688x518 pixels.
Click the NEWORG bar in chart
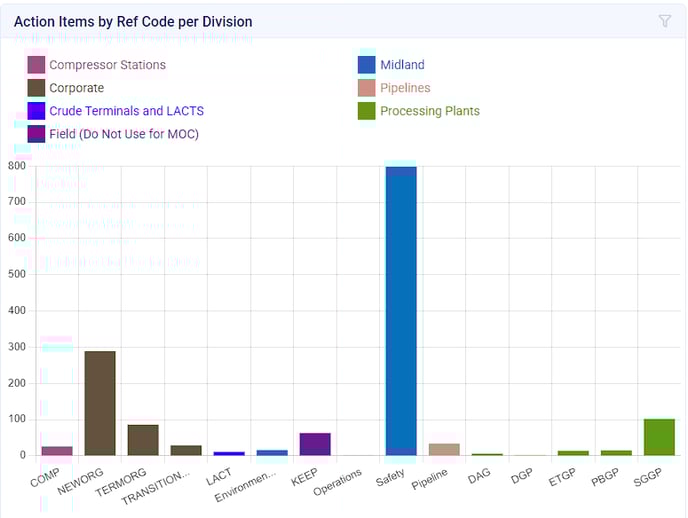pos(100,403)
